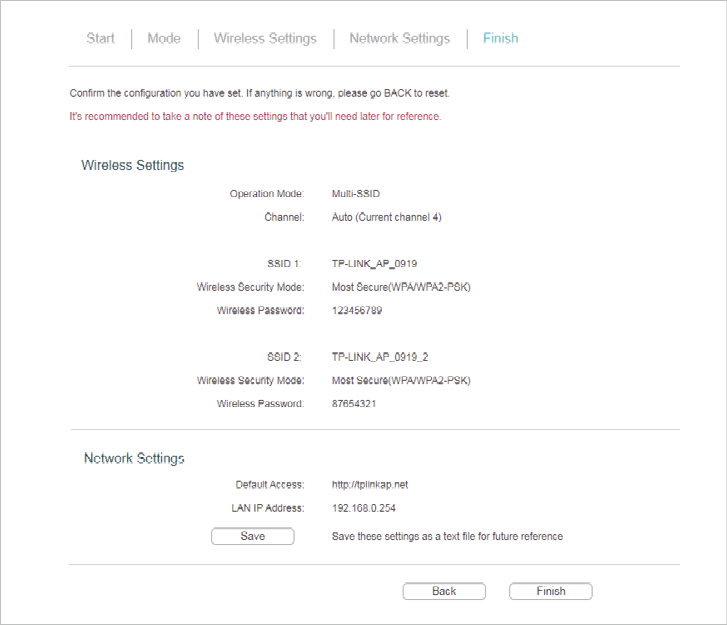Click the Save button
This screenshot has height=625, width=727.
[253, 536]
